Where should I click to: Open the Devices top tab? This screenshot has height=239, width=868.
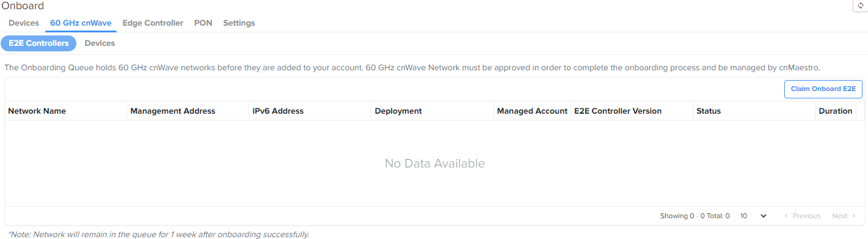(x=24, y=23)
